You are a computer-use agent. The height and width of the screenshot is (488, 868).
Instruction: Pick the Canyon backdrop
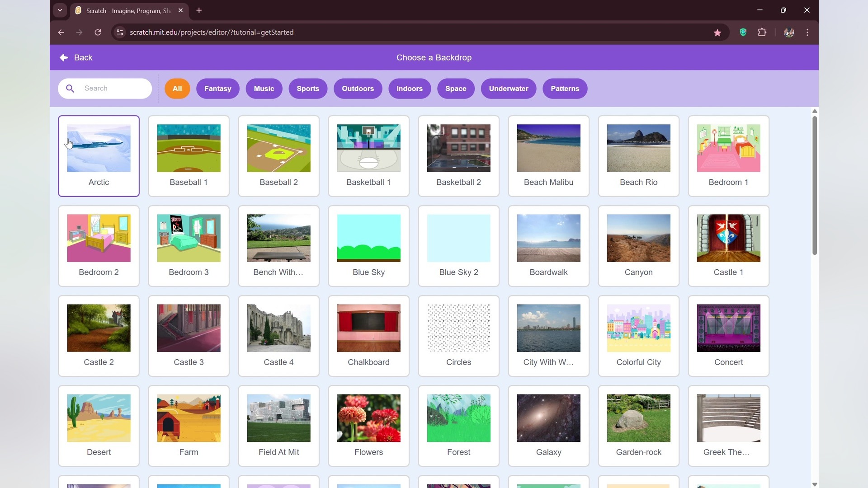coord(638,246)
